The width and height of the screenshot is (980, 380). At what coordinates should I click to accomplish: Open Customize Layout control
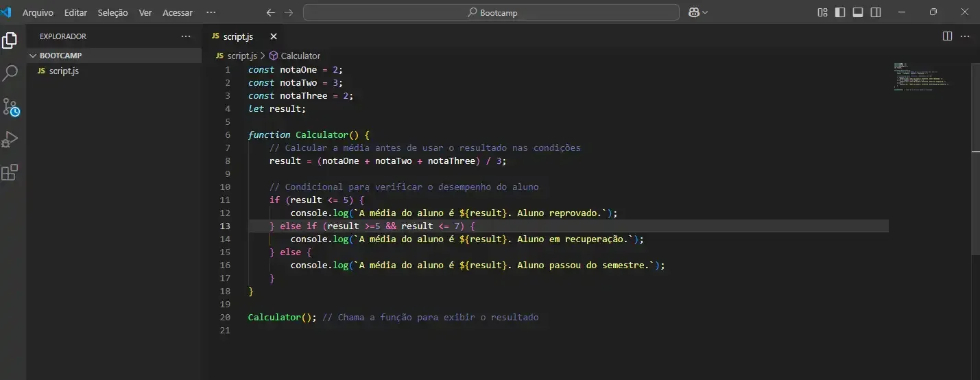click(x=823, y=12)
